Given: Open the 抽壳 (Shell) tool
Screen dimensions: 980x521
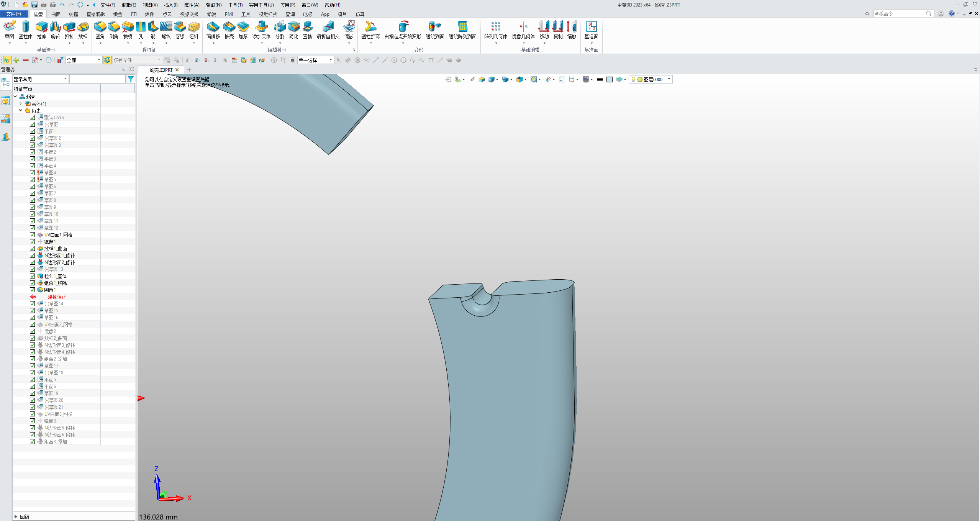Looking at the screenshot, I should [x=229, y=31].
